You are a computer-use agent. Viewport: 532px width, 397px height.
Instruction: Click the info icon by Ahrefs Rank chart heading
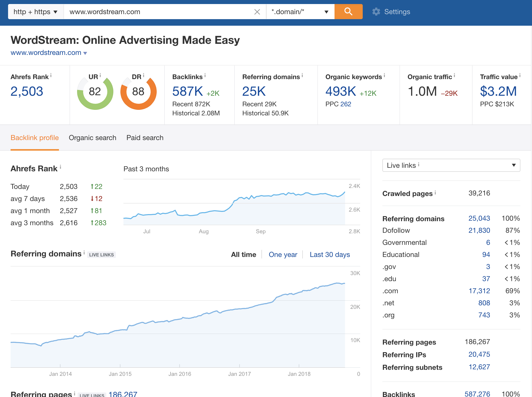[60, 167]
